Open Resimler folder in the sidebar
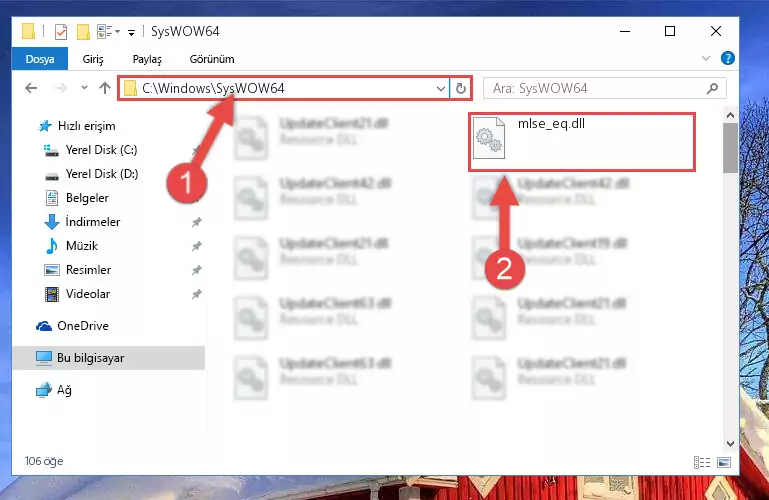 pyautogui.click(x=88, y=270)
